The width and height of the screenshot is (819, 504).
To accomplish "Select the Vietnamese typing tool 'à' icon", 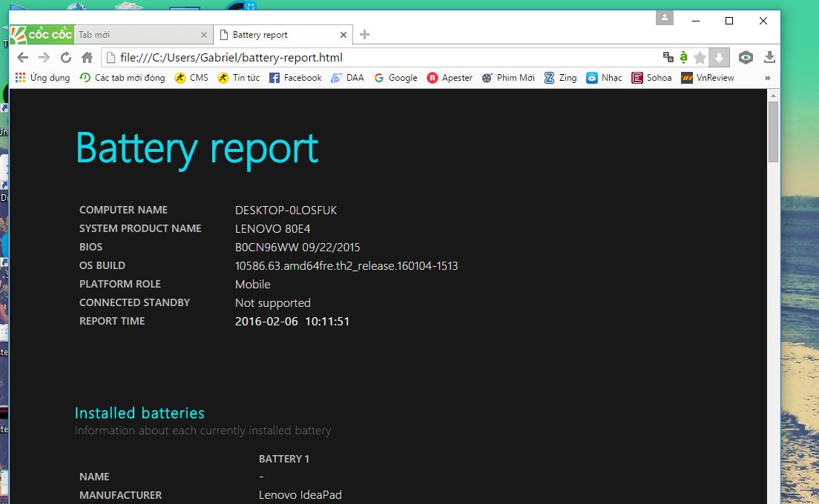I will pos(682,57).
